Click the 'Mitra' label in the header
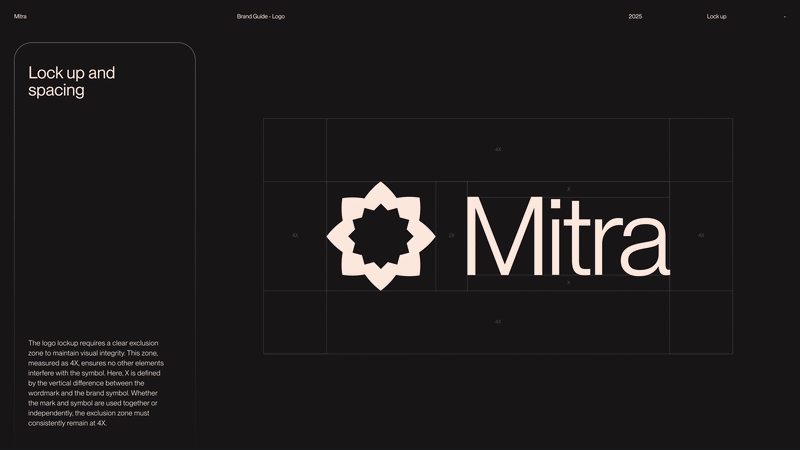 (x=20, y=17)
